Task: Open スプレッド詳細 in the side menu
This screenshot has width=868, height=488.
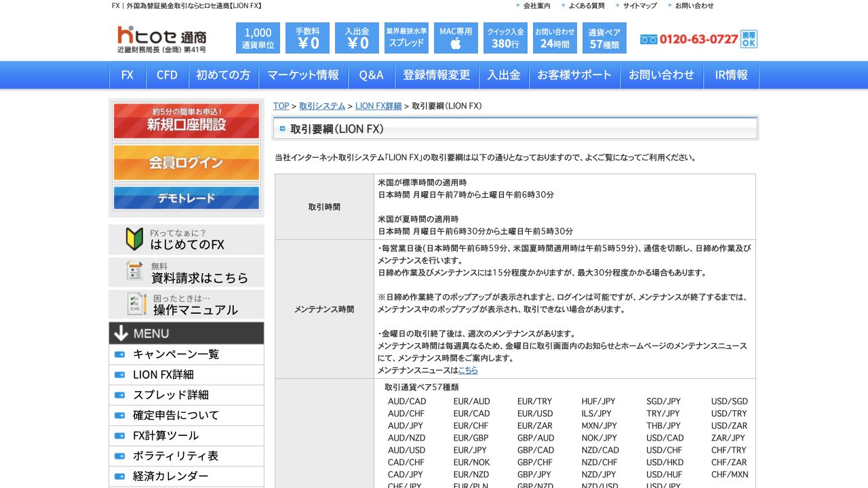Action: tap(186, 395)
